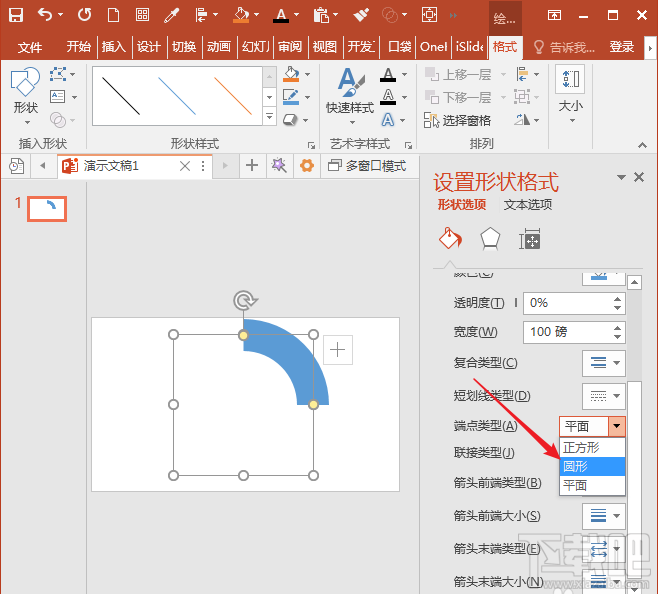This screenshot has height=594, width=658.
Task: Open the 文件 menu tab
Action: (30, 47)
